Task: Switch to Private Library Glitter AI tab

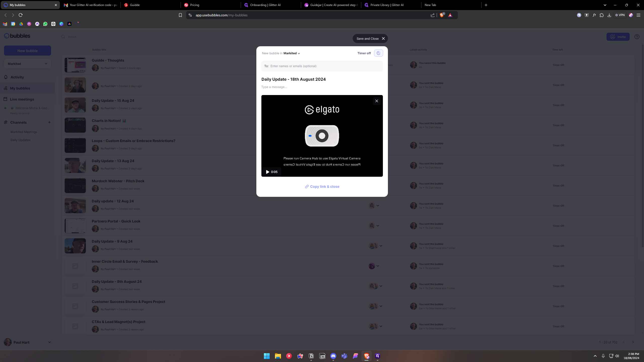Action: [x=391, y=5]
